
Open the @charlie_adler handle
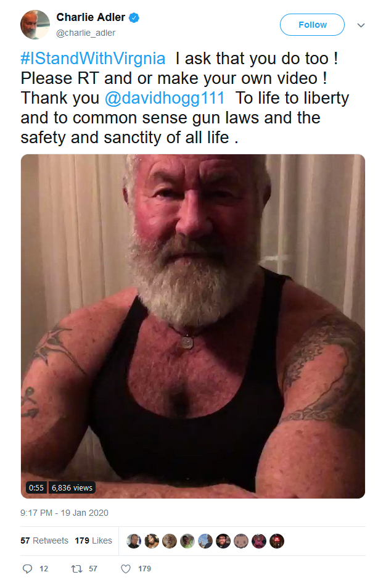coord(86,33)
